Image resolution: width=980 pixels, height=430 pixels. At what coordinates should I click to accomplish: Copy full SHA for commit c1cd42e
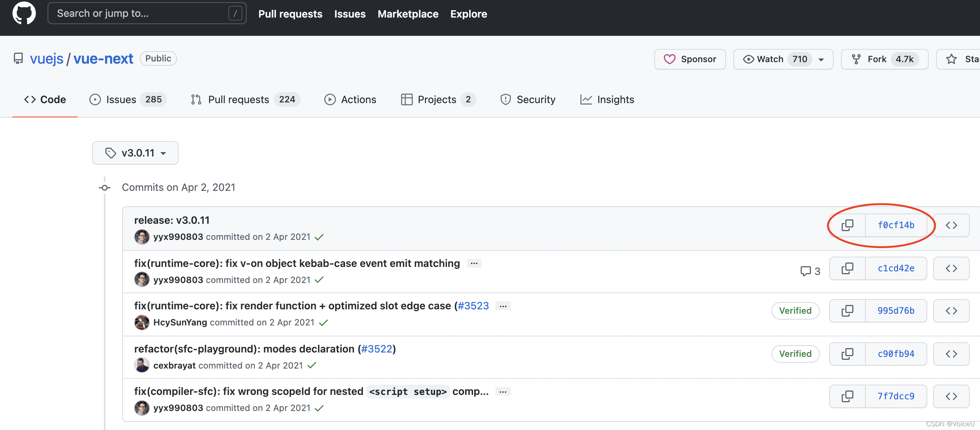[x=847, y=268]
